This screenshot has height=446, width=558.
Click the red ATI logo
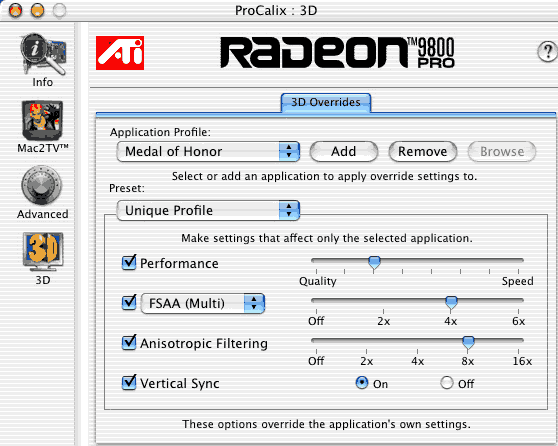coord(120,53)
